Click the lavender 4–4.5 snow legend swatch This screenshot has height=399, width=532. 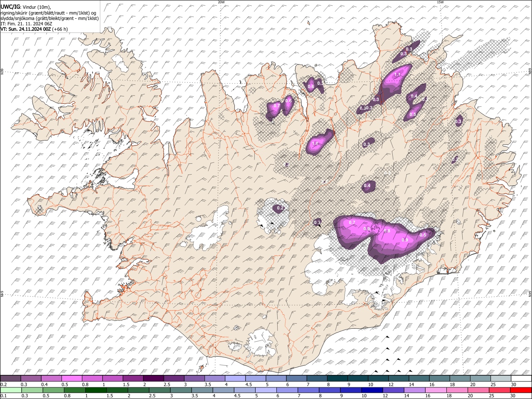click(x=235, y=379)
